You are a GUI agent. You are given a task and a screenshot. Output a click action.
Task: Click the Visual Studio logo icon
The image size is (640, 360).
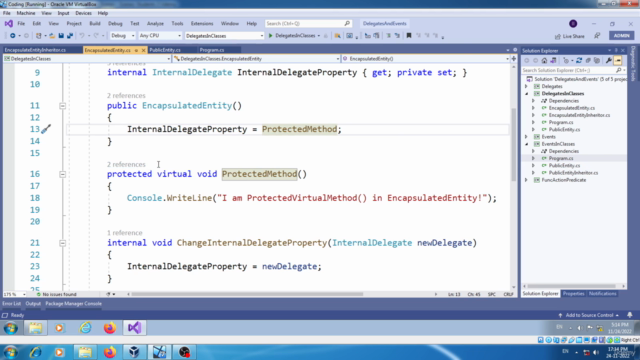click(x=9, y=24)
